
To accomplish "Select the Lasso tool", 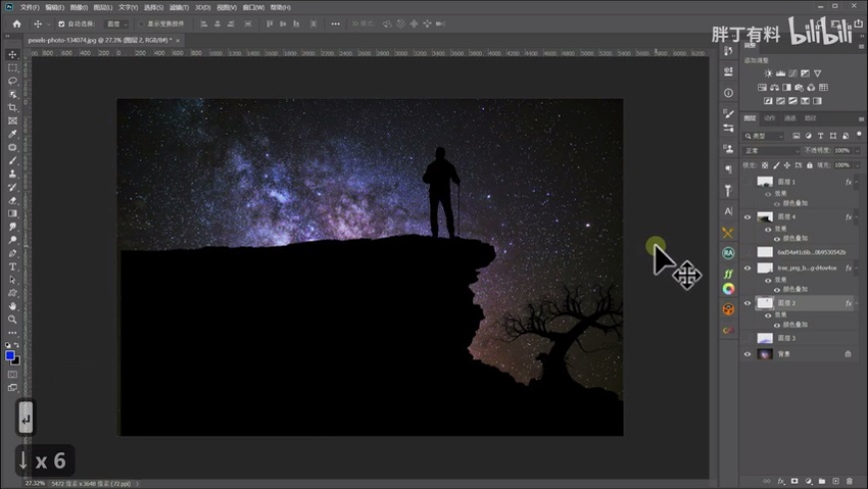I will [12, 81].
